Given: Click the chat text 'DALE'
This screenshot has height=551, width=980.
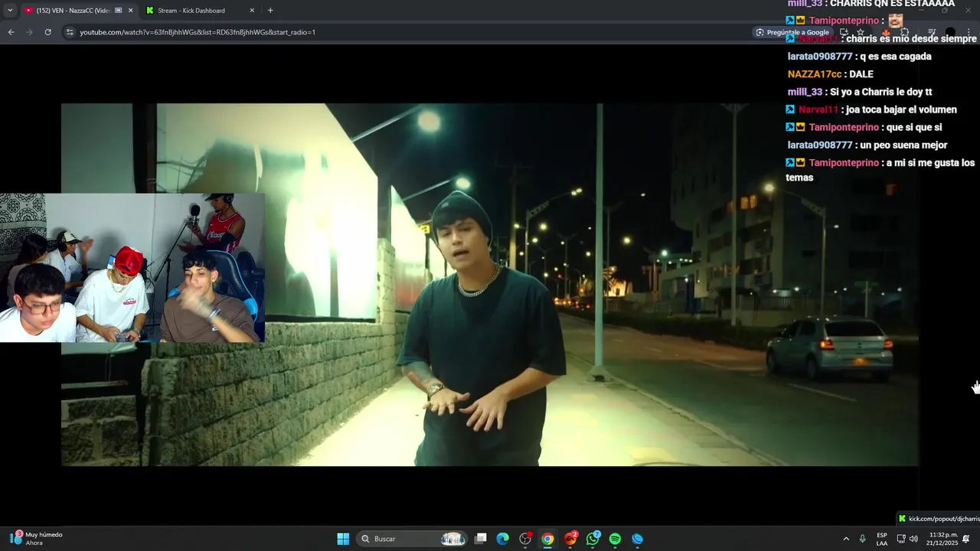Looking at the screenshot, I should click(861, 74).
